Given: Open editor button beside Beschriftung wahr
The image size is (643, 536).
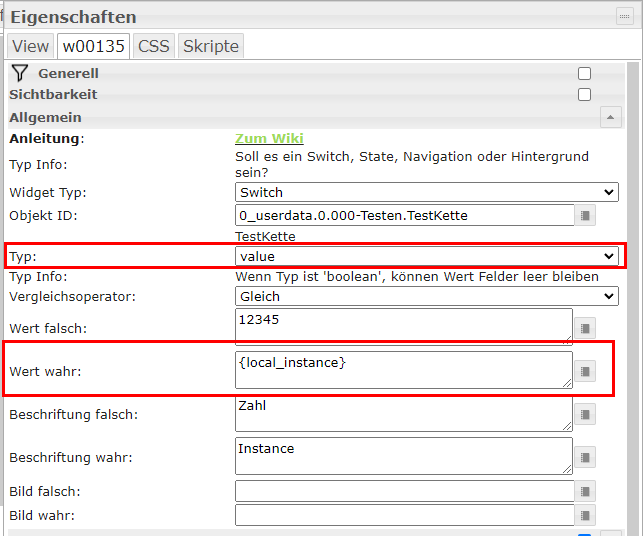Looking at the screenshot, I should (x=587, y=457).
